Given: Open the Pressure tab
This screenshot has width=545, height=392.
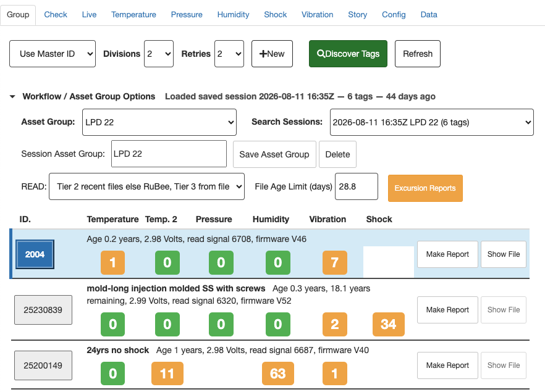Looking at the screenshot, I should (187, 15).
